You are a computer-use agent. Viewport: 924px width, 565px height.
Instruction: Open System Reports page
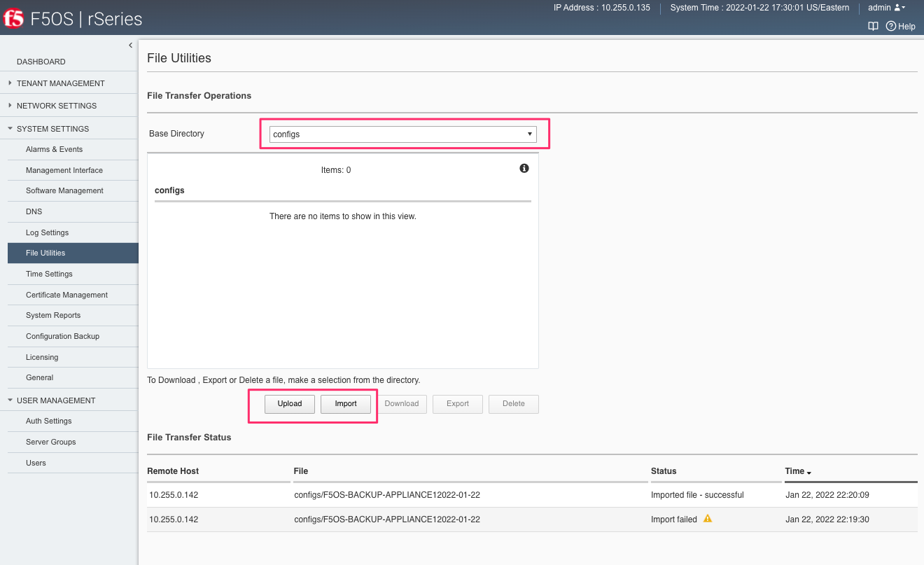pyautogui.click(x=73, y=315)
